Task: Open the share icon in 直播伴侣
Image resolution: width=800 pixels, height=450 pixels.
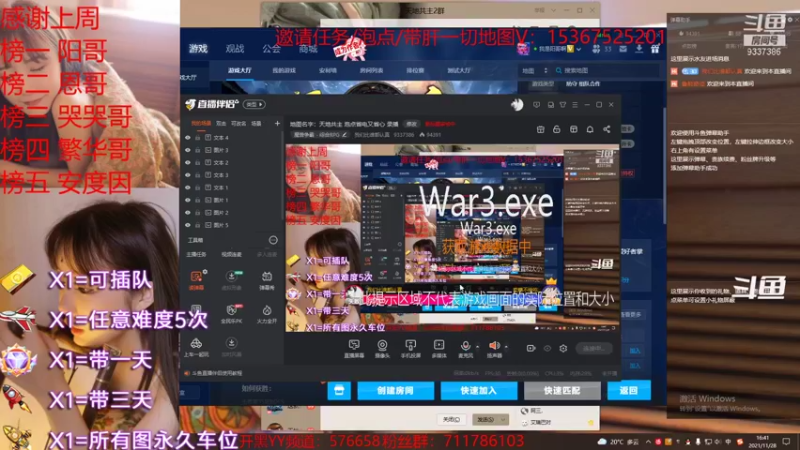Action: (x=607, y=129)
